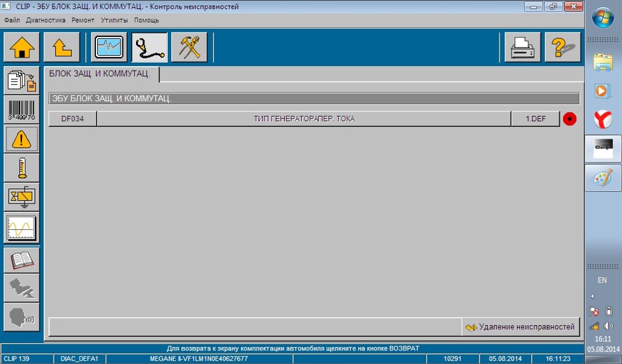Click ЭБУ БЛОК ЗАЩ. И КОММУТАЦ. header
This screenshot has height=364, width=622.
314,98
